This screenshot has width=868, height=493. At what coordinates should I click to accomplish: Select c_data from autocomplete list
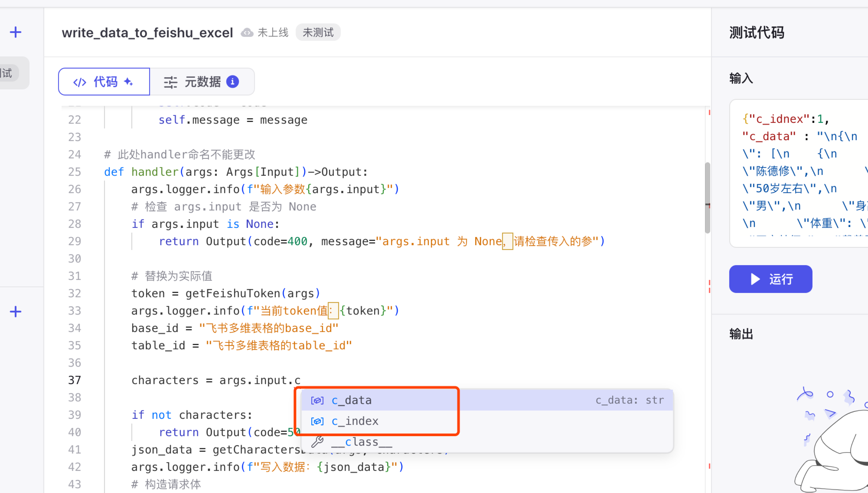[352, 400]
